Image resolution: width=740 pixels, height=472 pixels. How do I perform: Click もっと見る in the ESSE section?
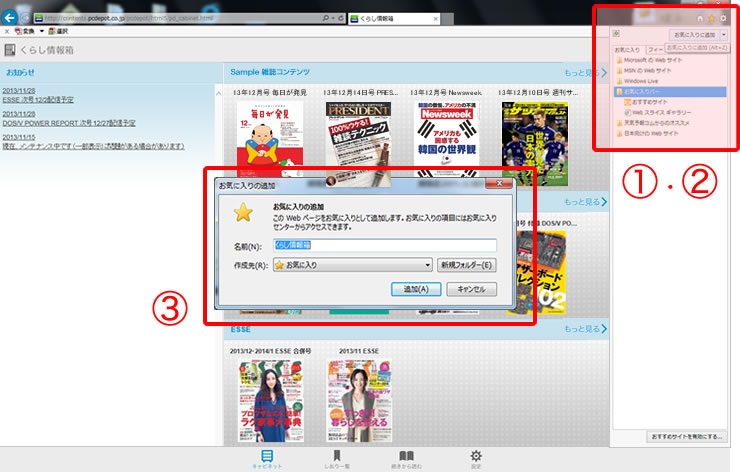(x=585, y=329)
